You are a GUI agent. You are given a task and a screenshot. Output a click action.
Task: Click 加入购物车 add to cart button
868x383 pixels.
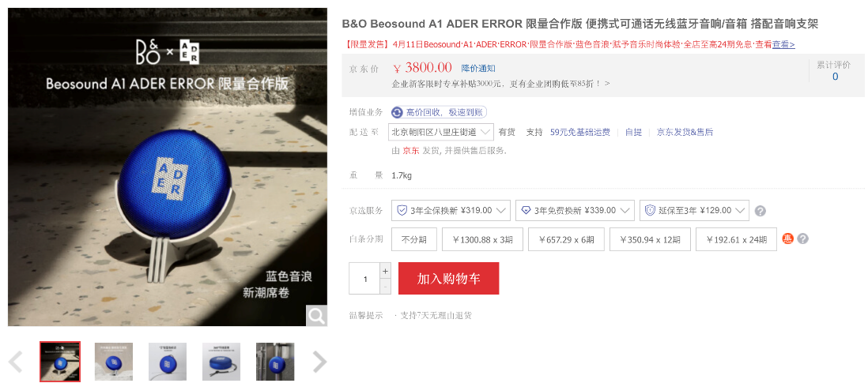coord(448,279)
